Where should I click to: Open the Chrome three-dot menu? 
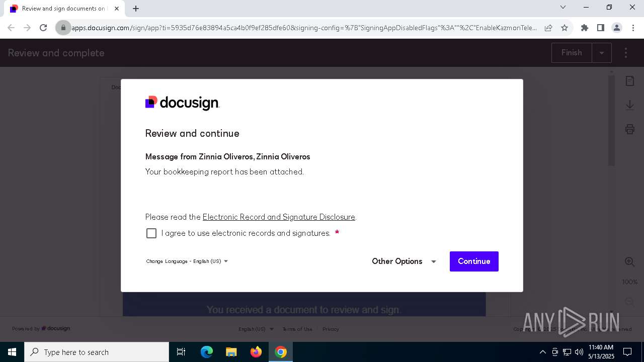pyautogui.click(x=632, y=28)
